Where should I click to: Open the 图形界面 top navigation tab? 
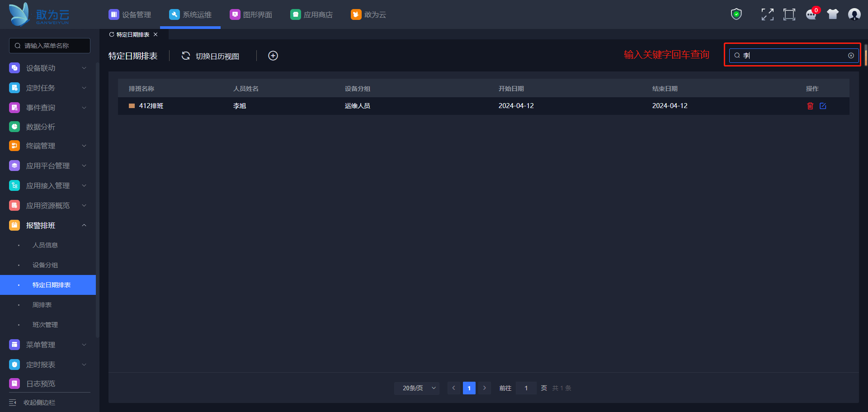coord(251,14)
